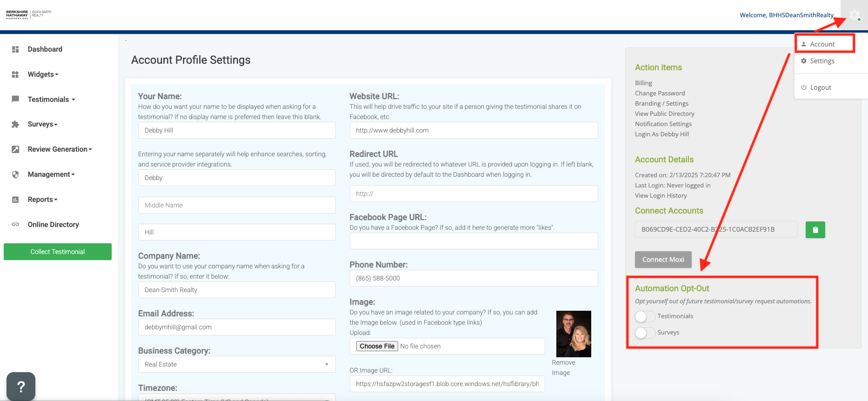Open the Billing action item
Image resolution: width=868 pixels, height=401 pixels.
point(643,83)
